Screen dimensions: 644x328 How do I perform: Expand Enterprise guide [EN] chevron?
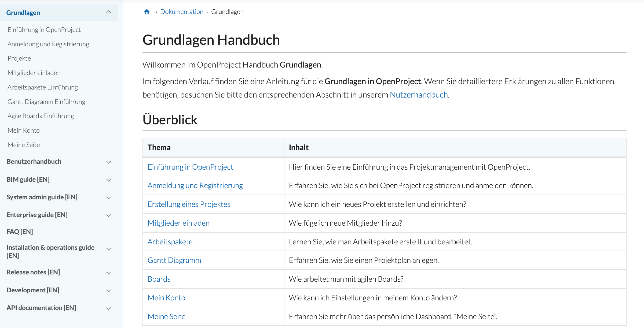coord(109,215)
